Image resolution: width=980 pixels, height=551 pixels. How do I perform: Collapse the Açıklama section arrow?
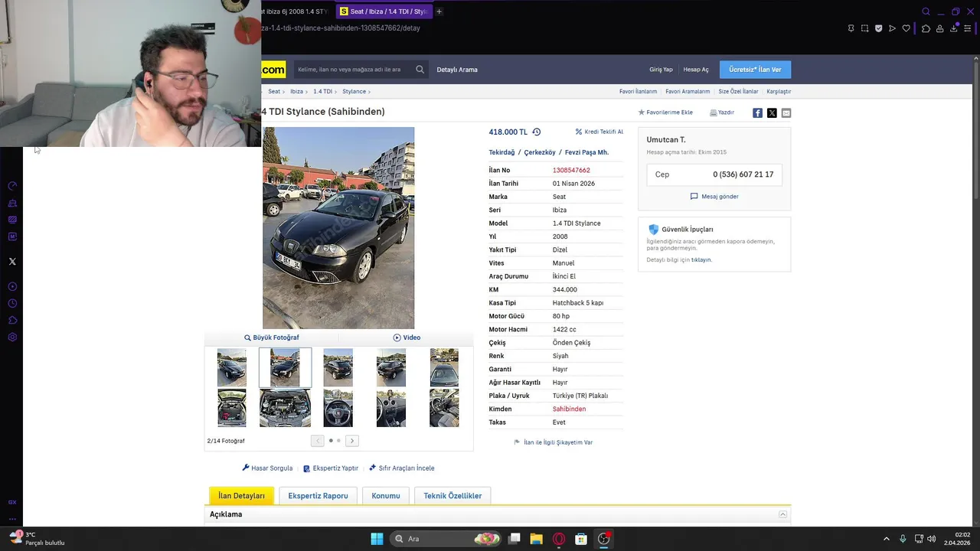(782, 514)
